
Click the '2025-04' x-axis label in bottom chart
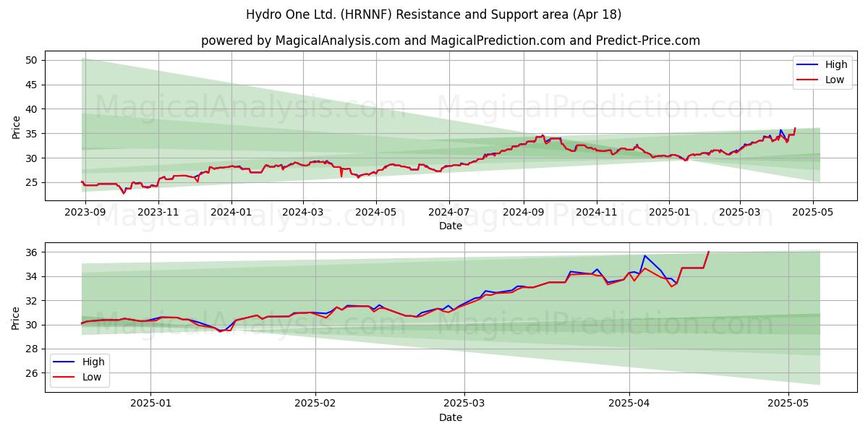pos(629,404)
